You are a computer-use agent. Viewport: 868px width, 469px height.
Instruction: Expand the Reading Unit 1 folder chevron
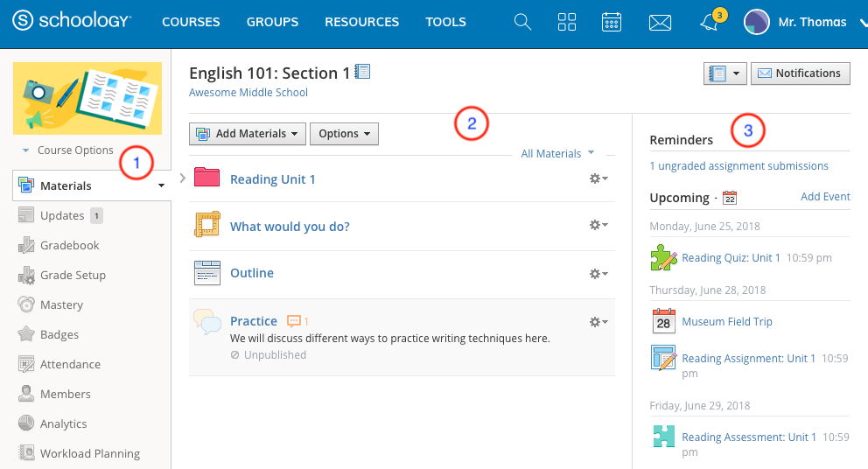point(182,178)
